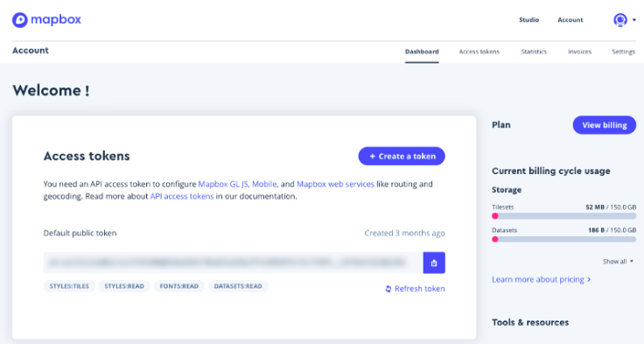The image size is (644, 344).
Task: Switch to the Access tokens tab
Action: pyautogui.click(x=479, y=52)
